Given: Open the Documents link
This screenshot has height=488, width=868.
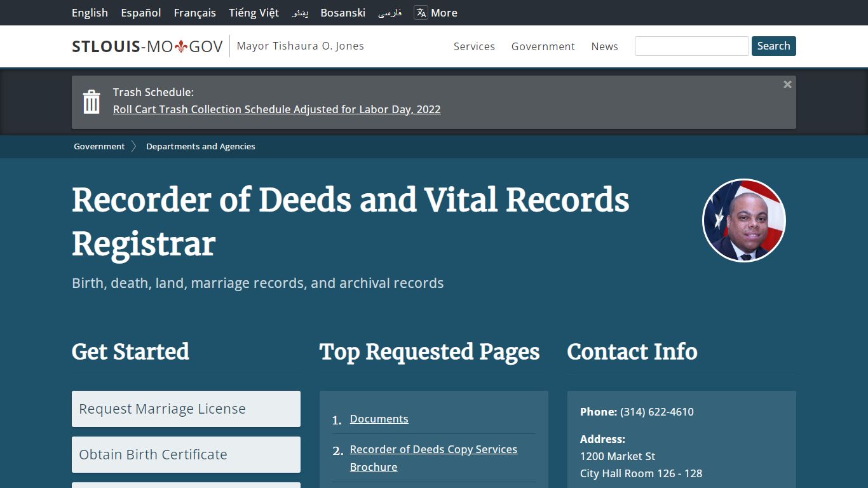Looking at the screenshot, I should [379, 419].
